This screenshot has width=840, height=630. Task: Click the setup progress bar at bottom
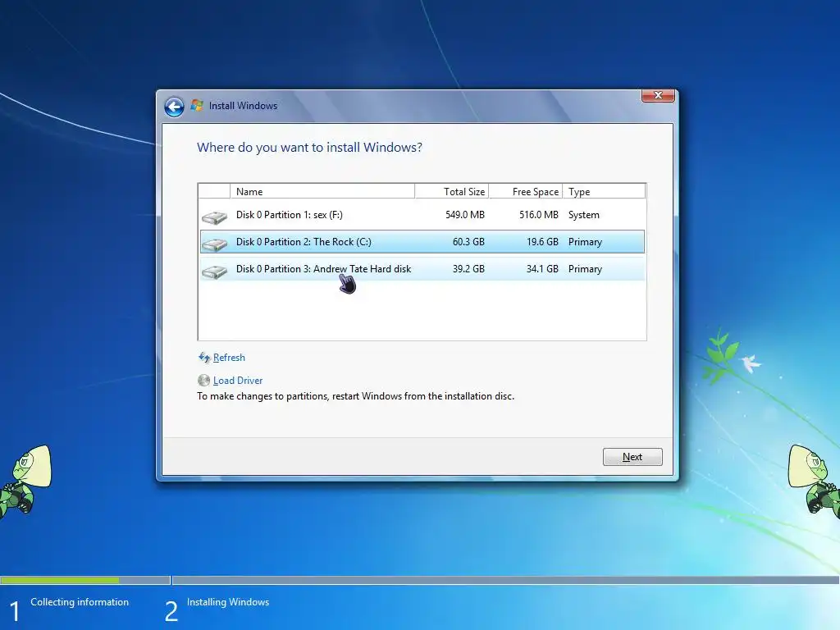[420, 580]
